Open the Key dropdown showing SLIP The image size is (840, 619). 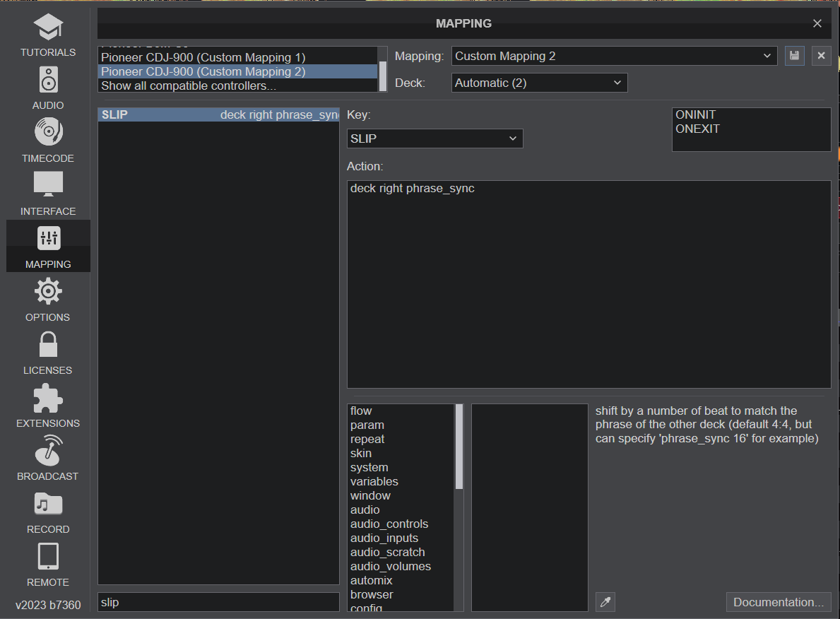click(434, 138)
